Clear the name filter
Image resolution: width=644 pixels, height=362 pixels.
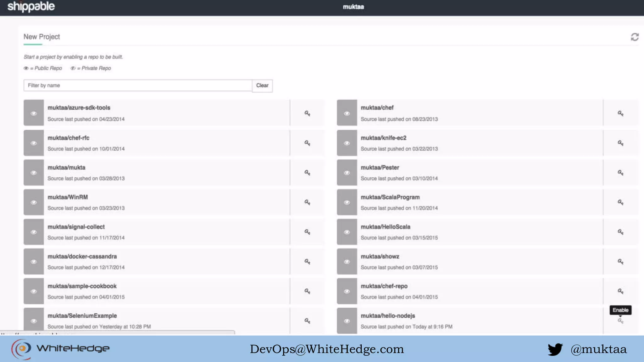(262, 85)
